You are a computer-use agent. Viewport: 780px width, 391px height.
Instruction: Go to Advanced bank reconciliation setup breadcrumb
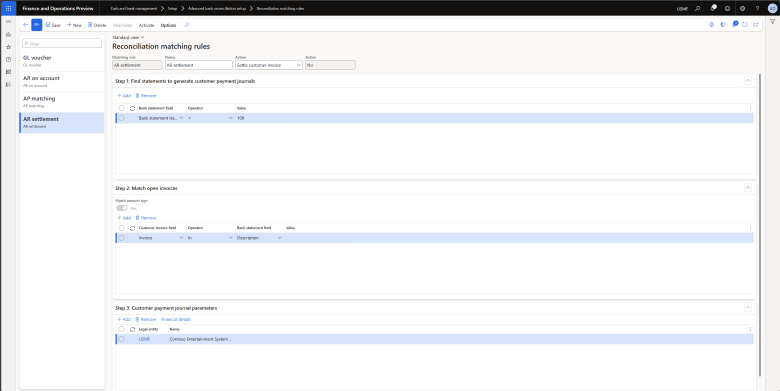tap(217, 8)
